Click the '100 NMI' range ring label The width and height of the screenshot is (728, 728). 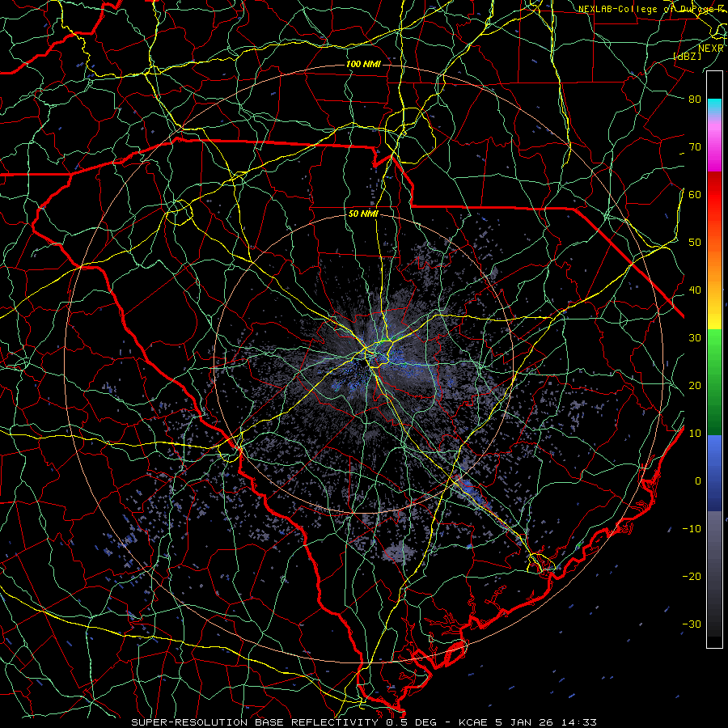[363, 64]
